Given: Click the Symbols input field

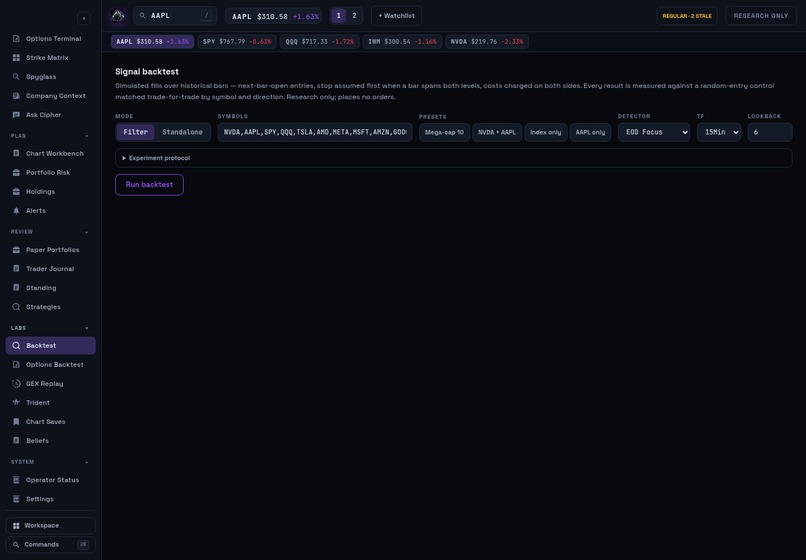Looking at the screenshot, I should (315, 132).
